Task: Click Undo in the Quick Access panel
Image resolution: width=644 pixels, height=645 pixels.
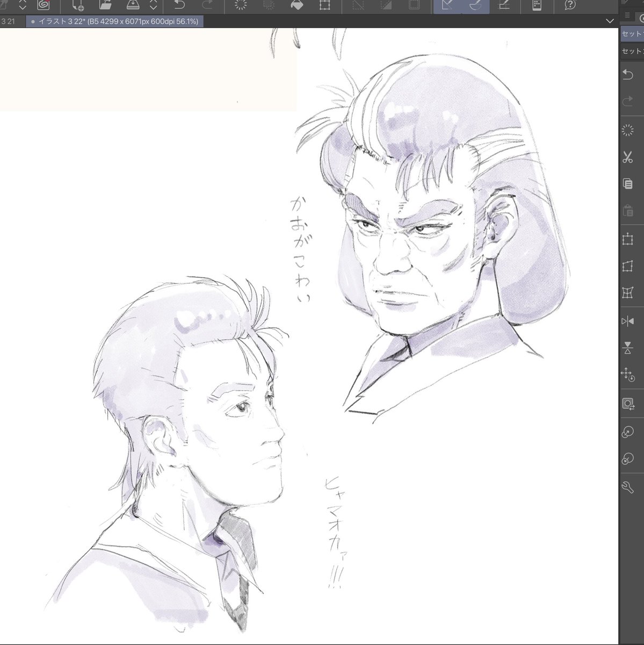Action: [x=627, y=75]
